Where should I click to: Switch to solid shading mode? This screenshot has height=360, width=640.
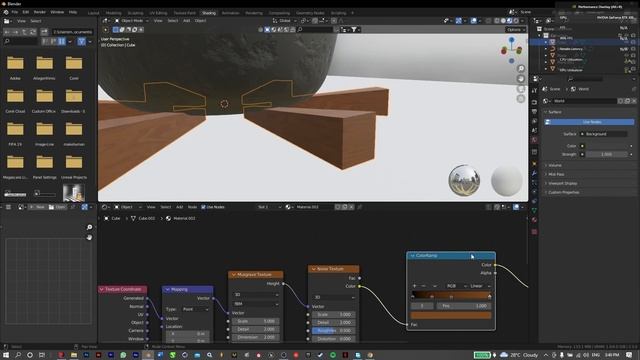point(503,20)
